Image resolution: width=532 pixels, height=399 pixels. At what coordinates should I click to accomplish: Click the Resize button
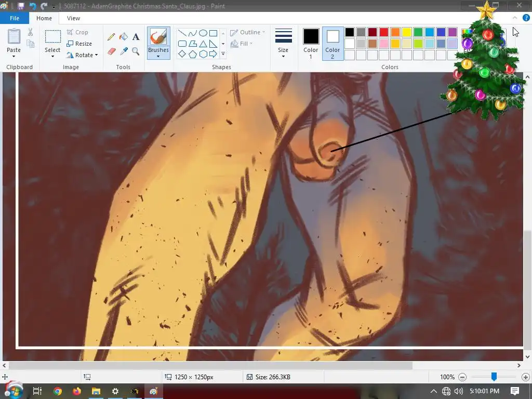pos(79,44)
